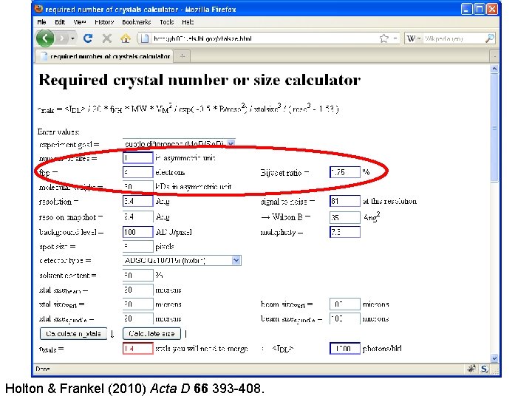
Task: Click the Forward navigation arrow
Action: click(x=61, y=38)
